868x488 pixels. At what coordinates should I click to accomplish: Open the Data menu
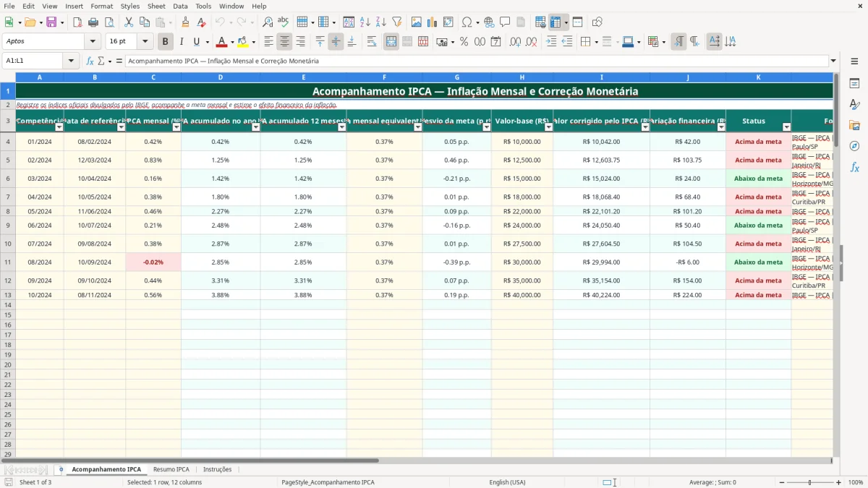tap(180, 6)
